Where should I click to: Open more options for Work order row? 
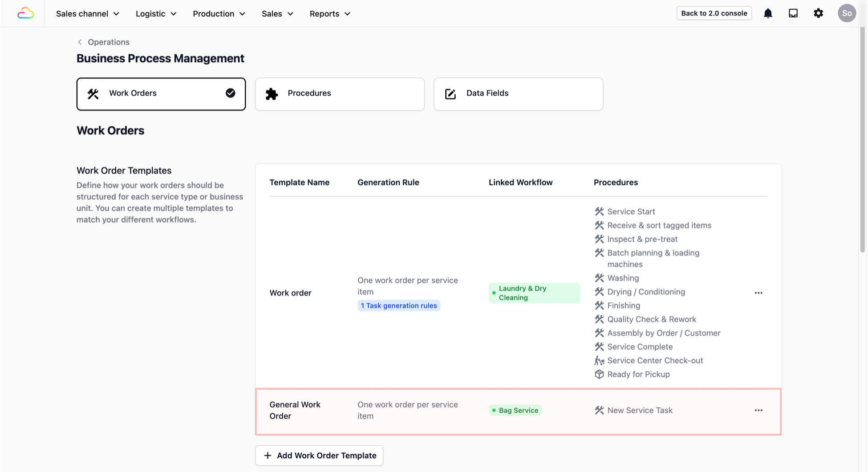pyautogui.click(x=758, y=293)
